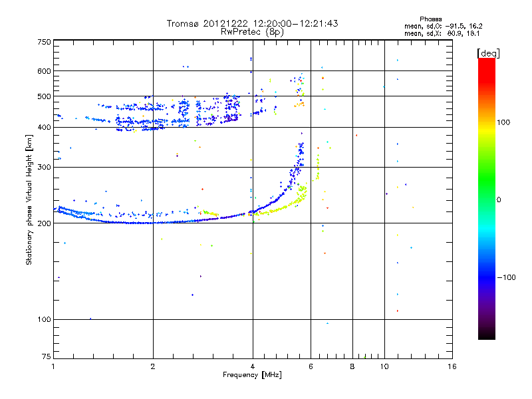Click the y-axis '750' tick label
The height and width of the screenshot is (399, 532).
pyautogui.click(x=44, y=42)
